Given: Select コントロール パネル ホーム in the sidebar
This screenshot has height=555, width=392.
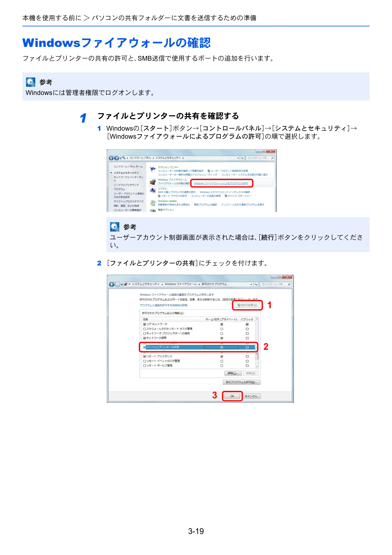Looking at the screenshot, I should pyautogui.click(x=128, y=167).
